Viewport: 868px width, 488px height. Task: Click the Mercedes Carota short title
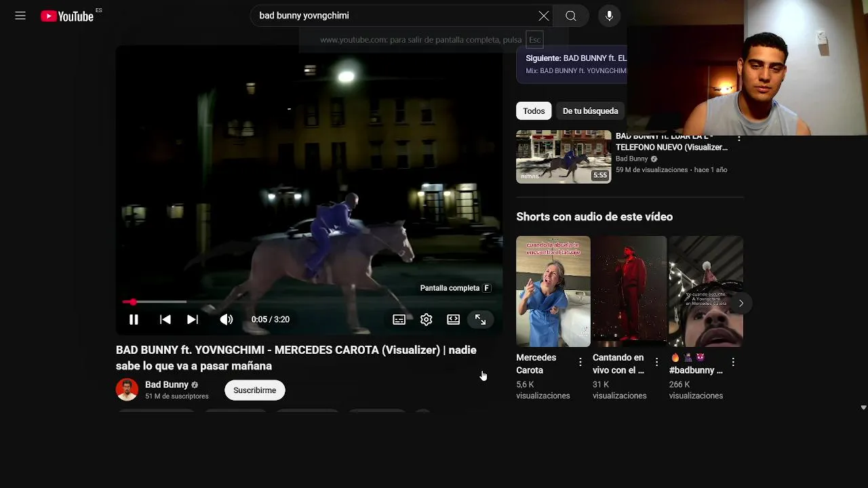click(536, 364)
